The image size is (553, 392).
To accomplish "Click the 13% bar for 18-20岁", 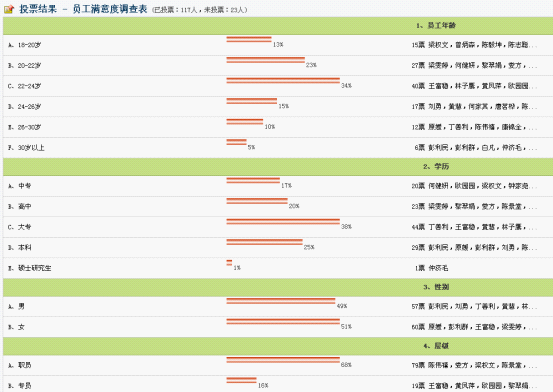I will [249, 39].
